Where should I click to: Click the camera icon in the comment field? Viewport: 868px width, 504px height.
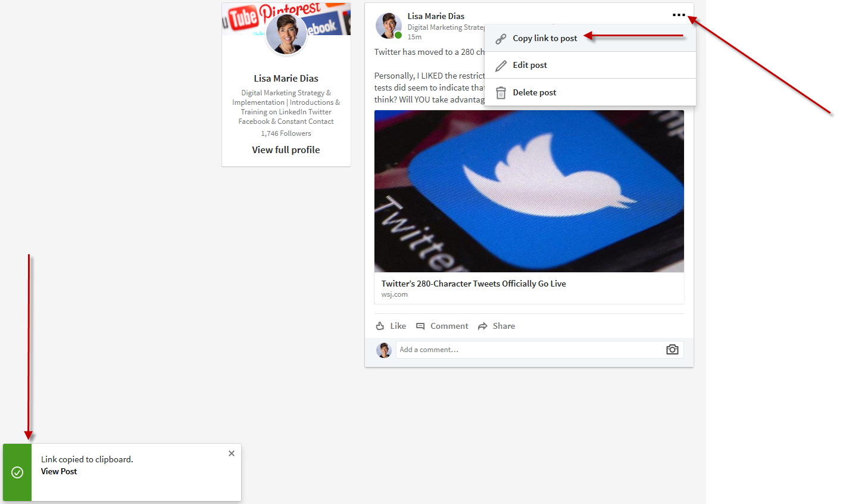point(672,350)
